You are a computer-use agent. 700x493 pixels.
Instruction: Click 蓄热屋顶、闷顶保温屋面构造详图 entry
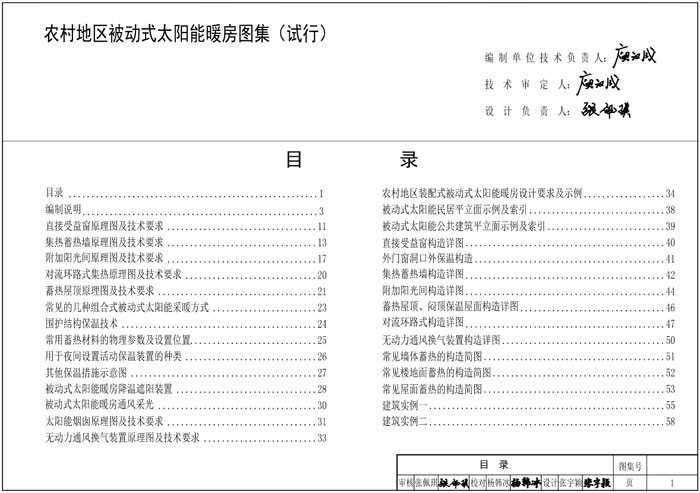click(529, 307)
